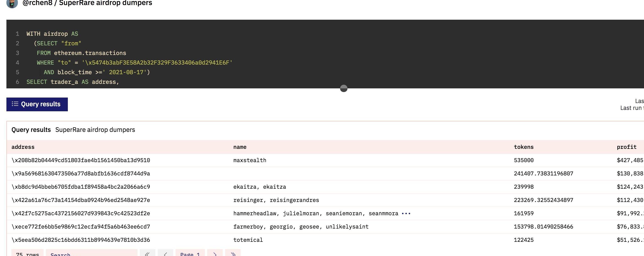This screenshot has width=644, height=256.
Task: Sort by the tokens column header
Action: 523,147
